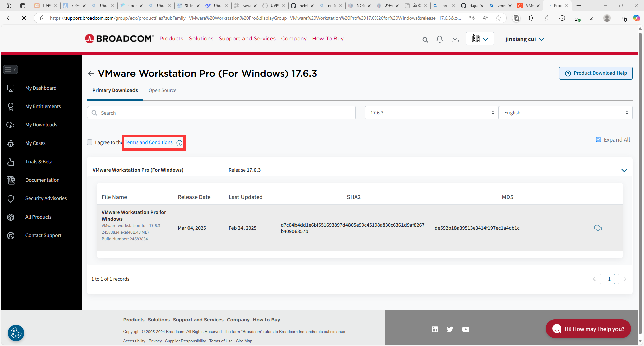Open the cookie settings icon

16,333
